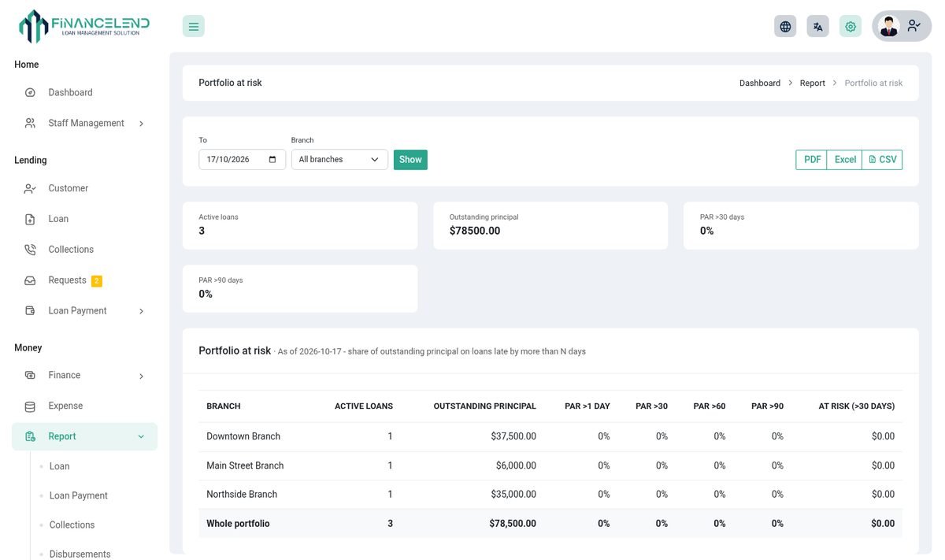Click the Requests badge showing 2

[97, 280]
